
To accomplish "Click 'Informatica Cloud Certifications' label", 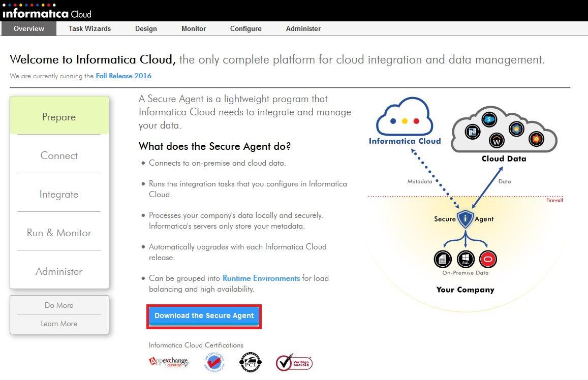I will tap(196, 345).
